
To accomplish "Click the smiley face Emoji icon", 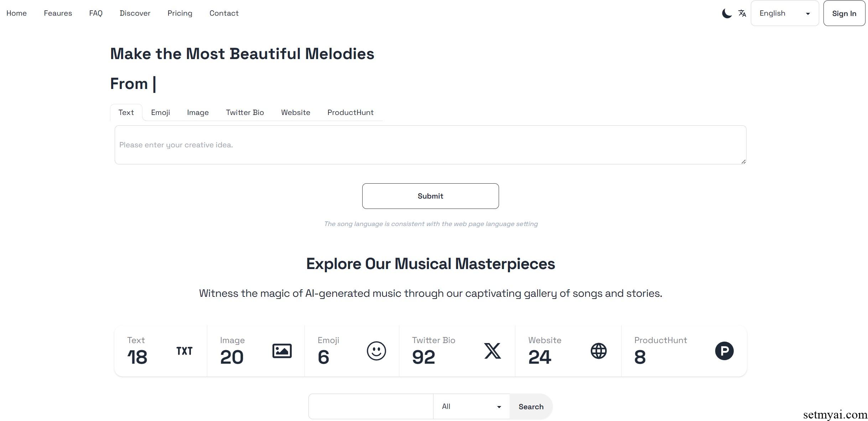I will (x=376, y=351).
